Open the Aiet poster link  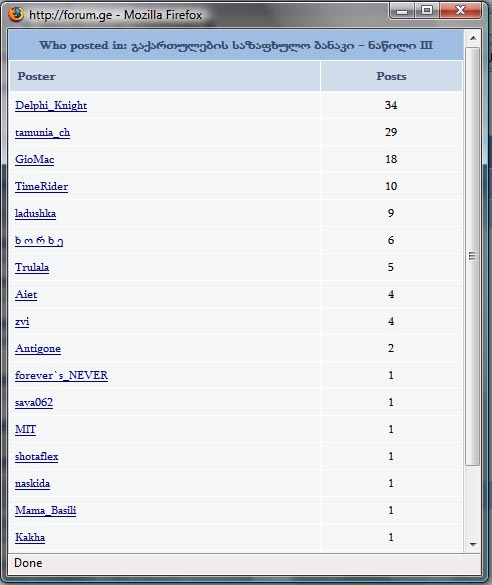[x=26, y=295]
